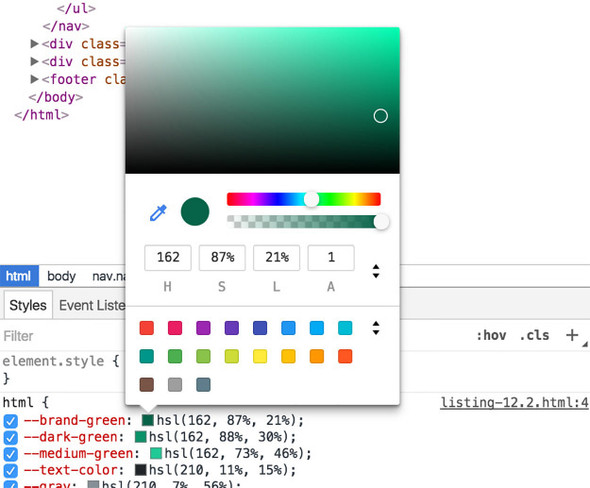Image resolution: width=590 pixels, height=488 pixels.
Task: Click the medium-green color swatch icon
Action: click(156, 453)
